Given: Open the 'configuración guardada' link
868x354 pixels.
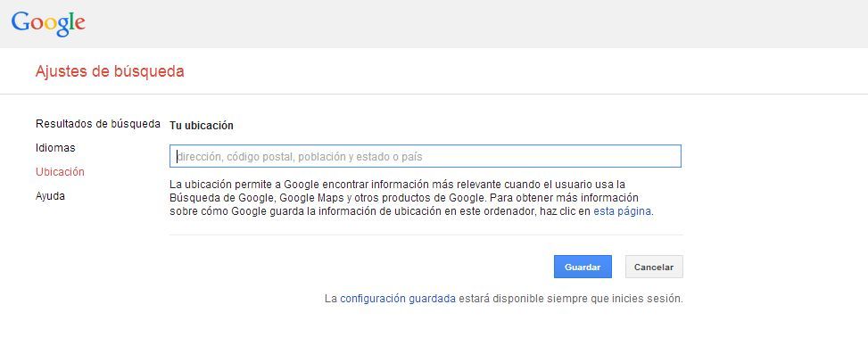Looking at the screenshot, I should pos(398,299).
